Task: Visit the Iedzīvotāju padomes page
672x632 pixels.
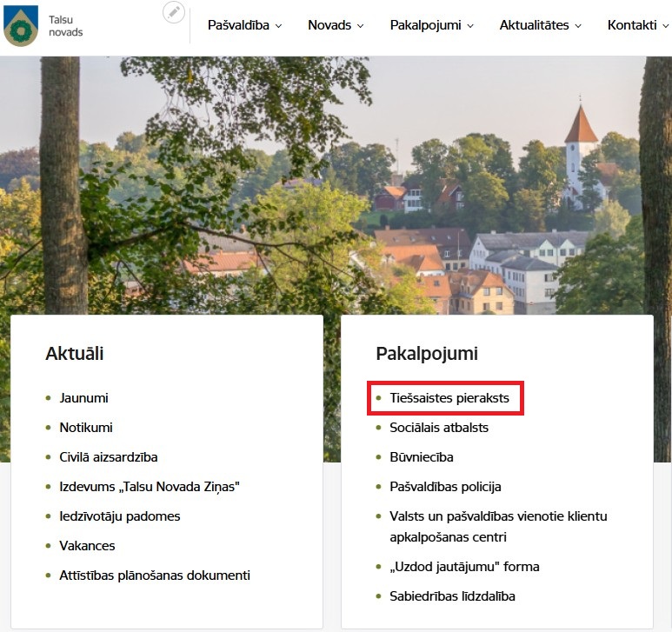Action: pyautogui.click(x=120, y=516)
